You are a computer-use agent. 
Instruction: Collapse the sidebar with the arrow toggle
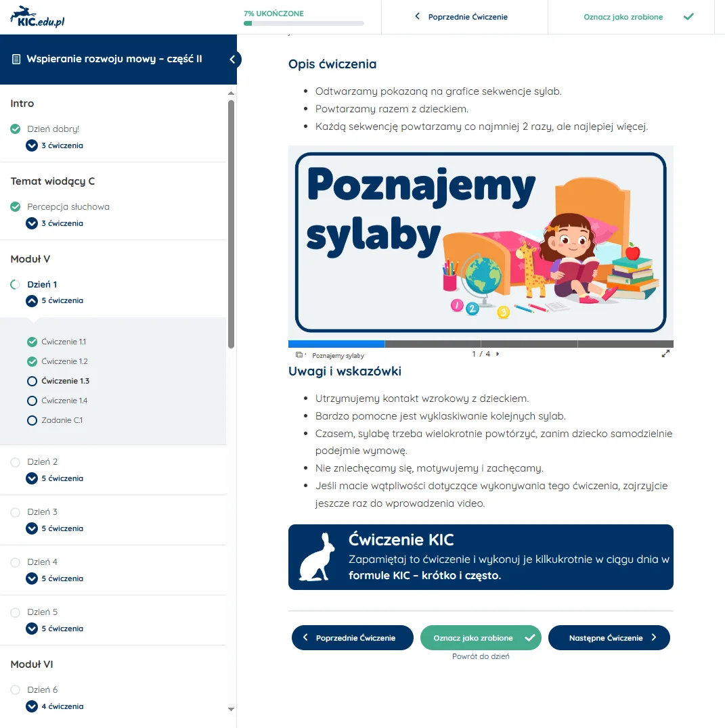point(232,60)
